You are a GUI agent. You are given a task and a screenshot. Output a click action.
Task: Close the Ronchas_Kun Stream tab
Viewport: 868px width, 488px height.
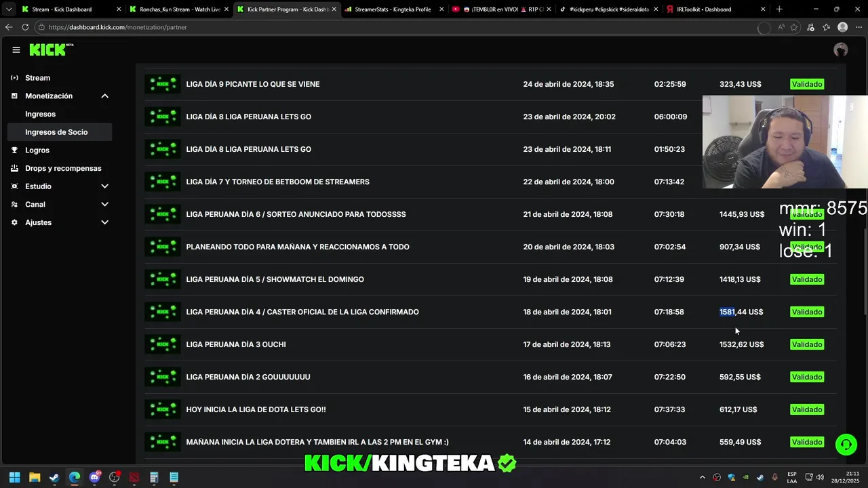226,9
